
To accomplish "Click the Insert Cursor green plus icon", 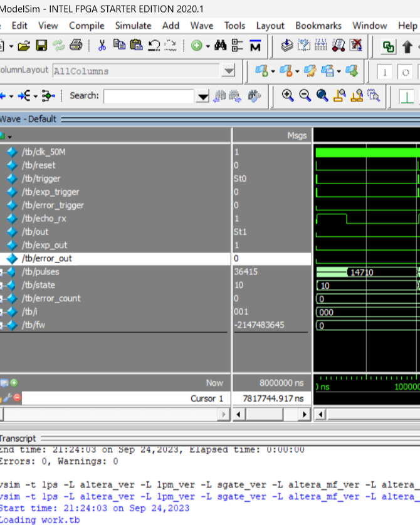I will tap(14, 383).
